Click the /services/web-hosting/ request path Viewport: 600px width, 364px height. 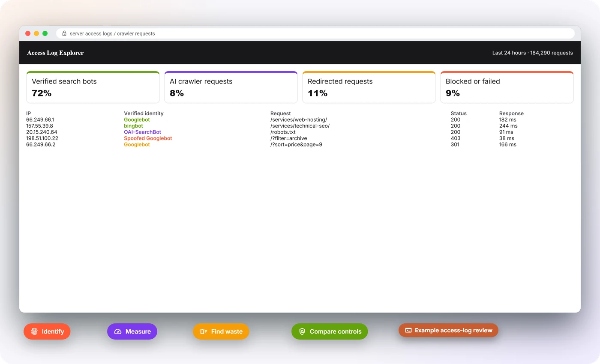click(x=299, y=120)
